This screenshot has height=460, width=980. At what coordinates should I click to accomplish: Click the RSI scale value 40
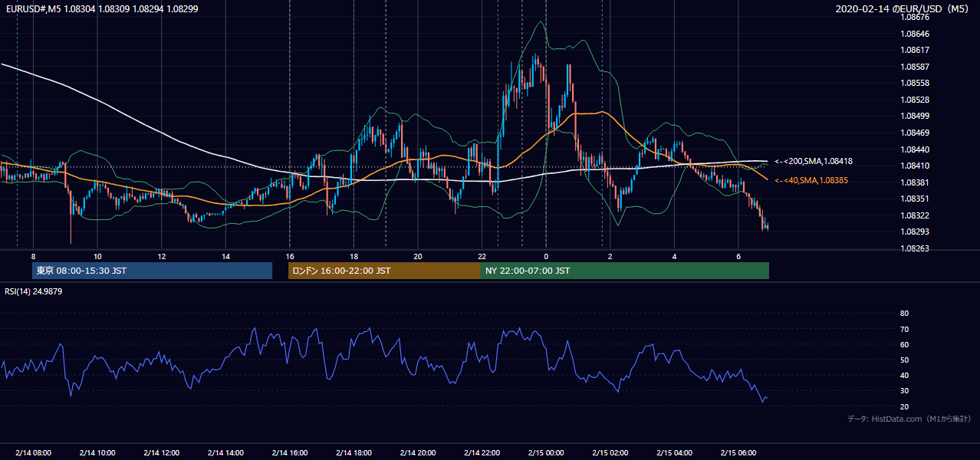[x=904, y=375]
